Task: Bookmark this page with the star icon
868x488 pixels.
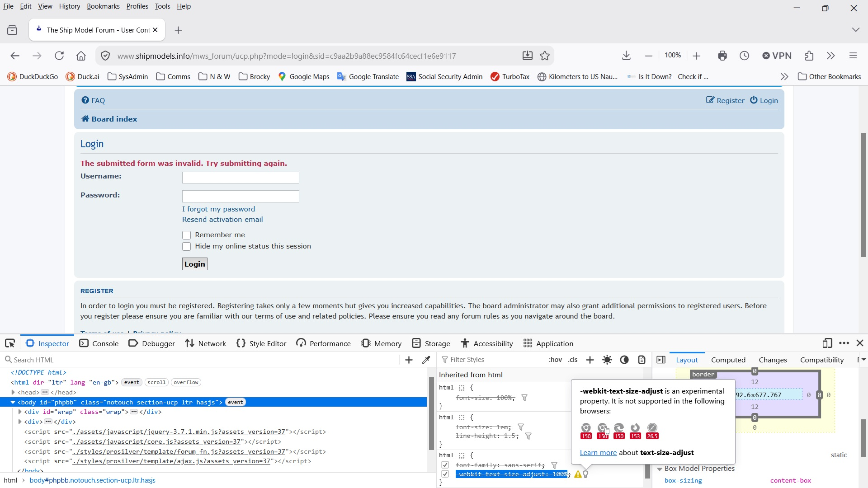Action: (x=545, y=56)
